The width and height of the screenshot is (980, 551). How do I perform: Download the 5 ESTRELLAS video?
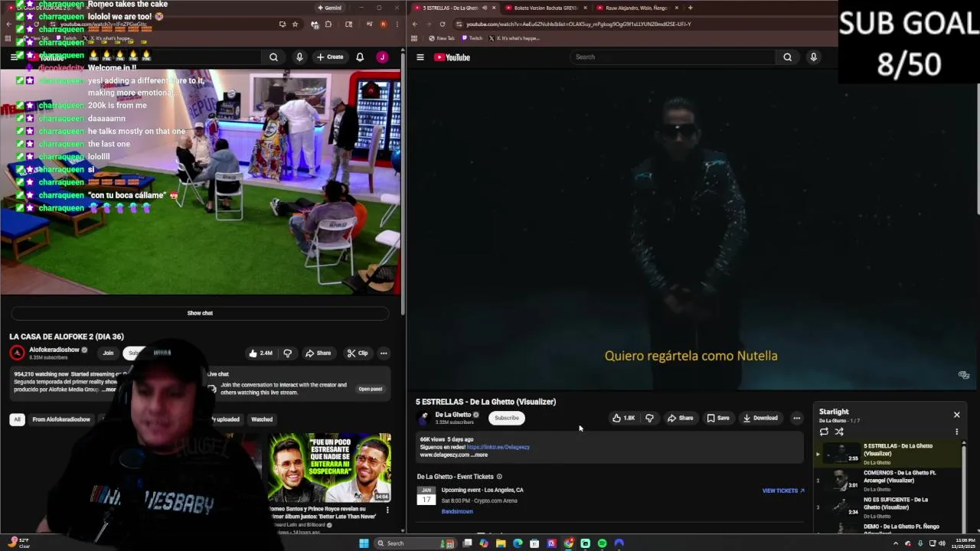759,418
